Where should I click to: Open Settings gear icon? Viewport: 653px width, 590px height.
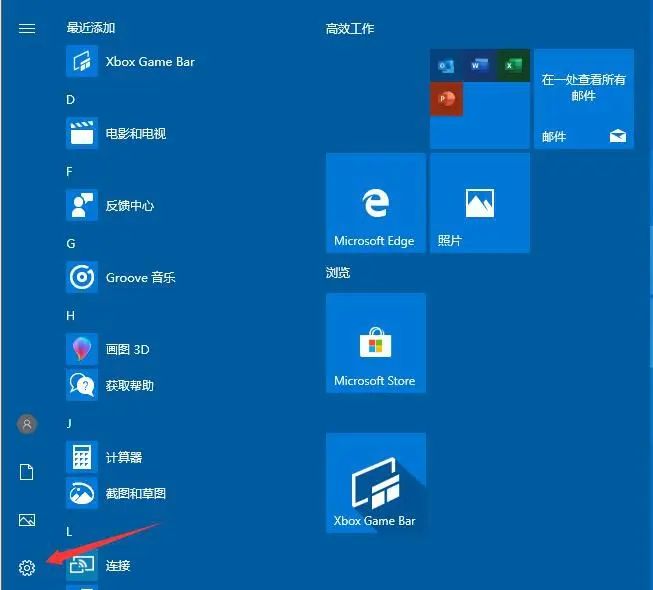pos(27,568)
